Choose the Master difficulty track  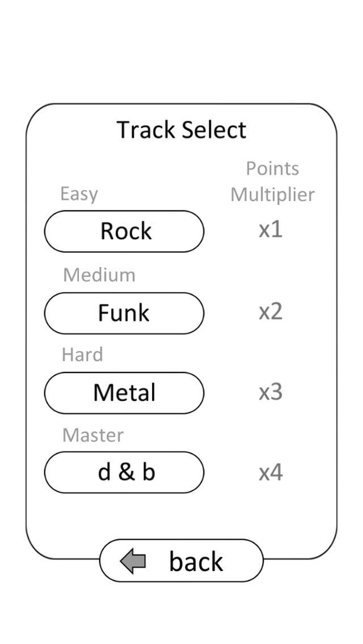click(x=124, y=472)
